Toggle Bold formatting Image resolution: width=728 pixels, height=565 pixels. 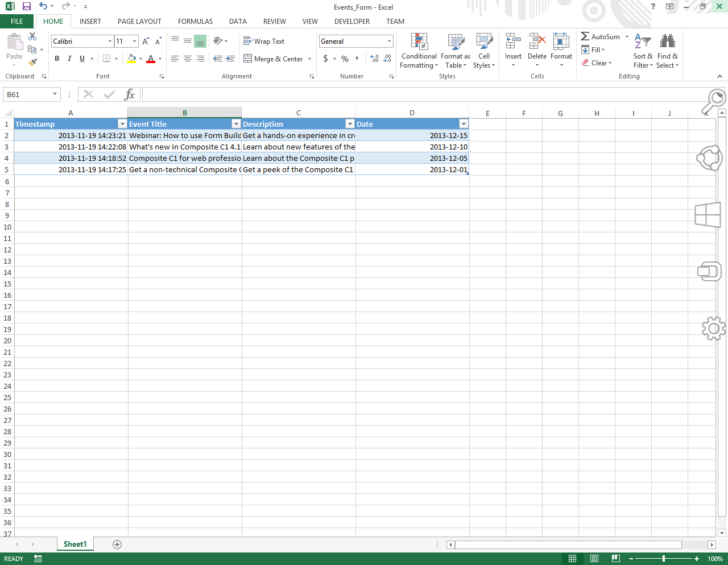click(57, 59)
